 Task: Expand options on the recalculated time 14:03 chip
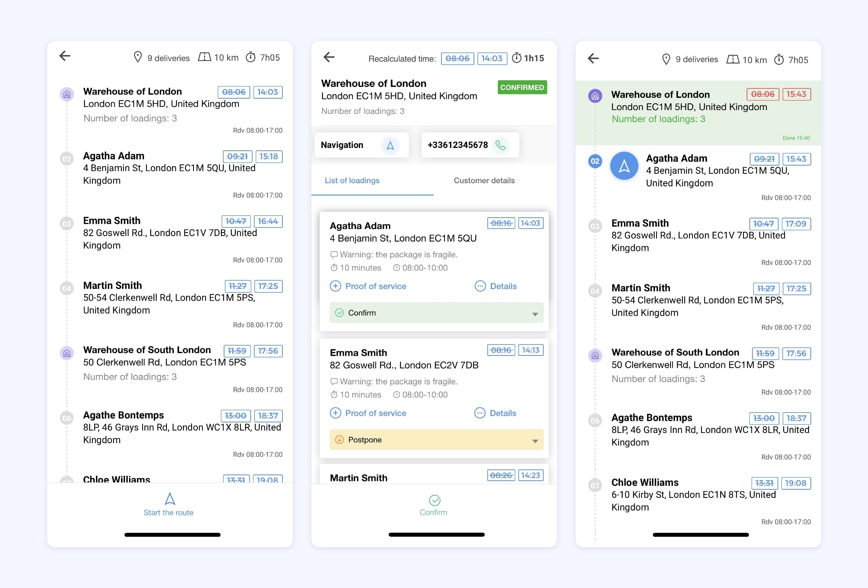point(492,58)
